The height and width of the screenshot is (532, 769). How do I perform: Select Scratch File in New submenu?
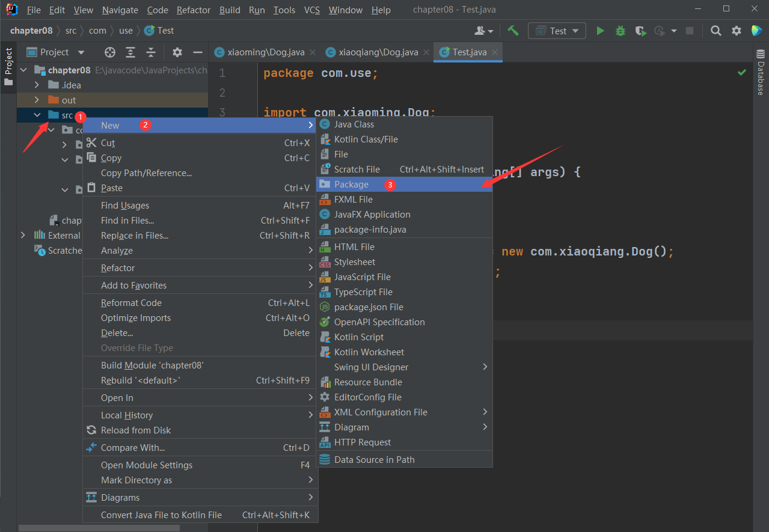(x=404, y=170)
